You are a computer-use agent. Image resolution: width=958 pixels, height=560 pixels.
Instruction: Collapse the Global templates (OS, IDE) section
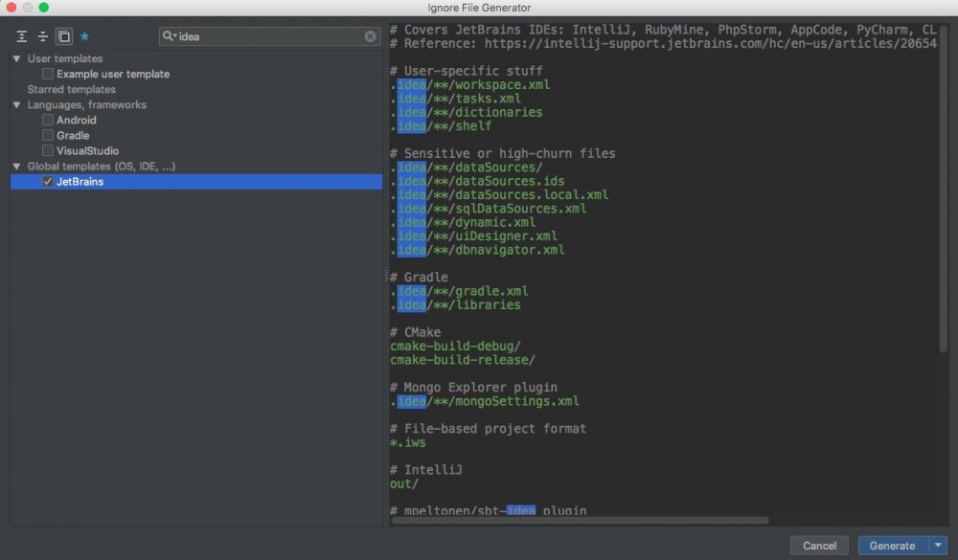(x=16, y=166)
